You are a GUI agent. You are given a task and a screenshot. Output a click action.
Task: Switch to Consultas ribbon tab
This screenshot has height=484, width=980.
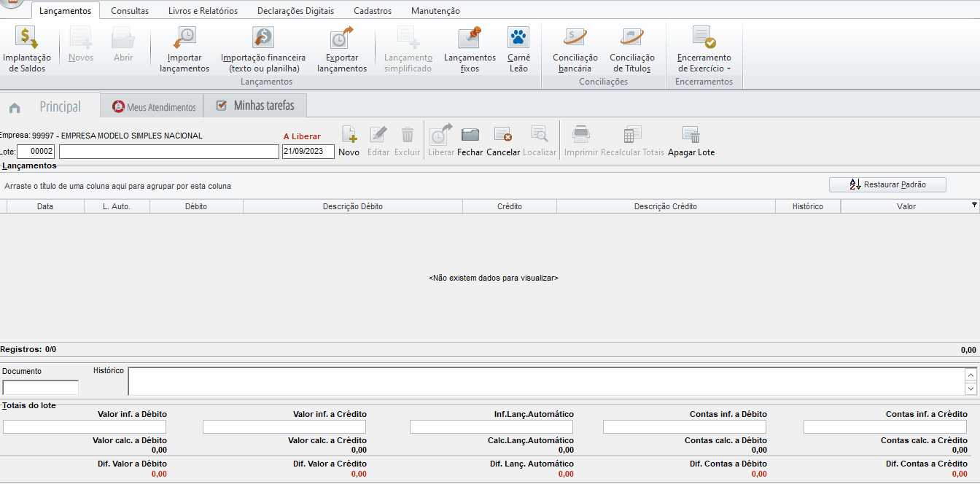tap(130, 11)
